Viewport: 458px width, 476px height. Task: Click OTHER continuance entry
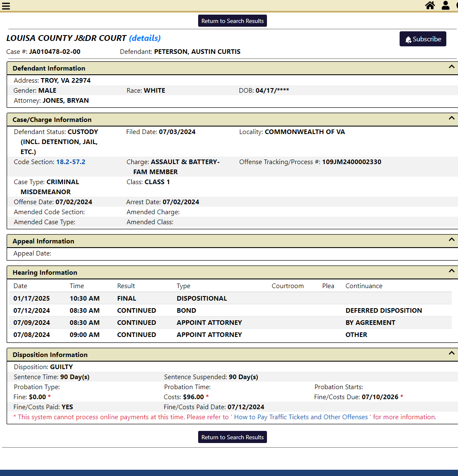click(x=356, y=335)
